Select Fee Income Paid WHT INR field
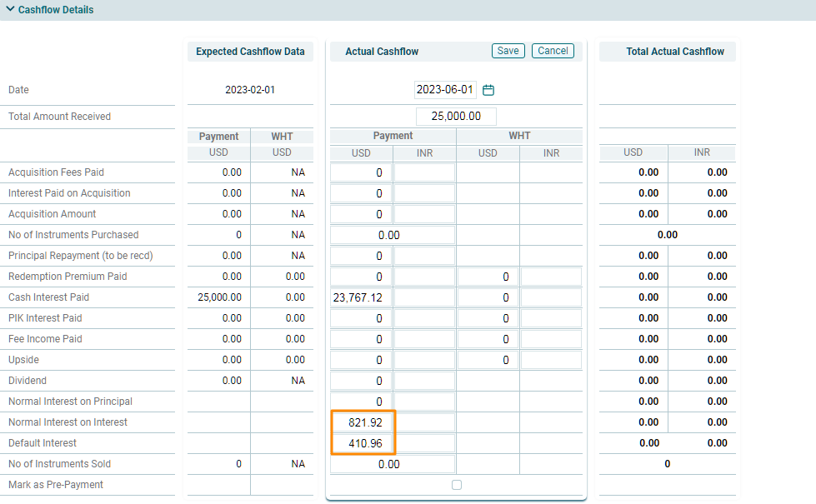The image size is (816, 504). point(551,339)
